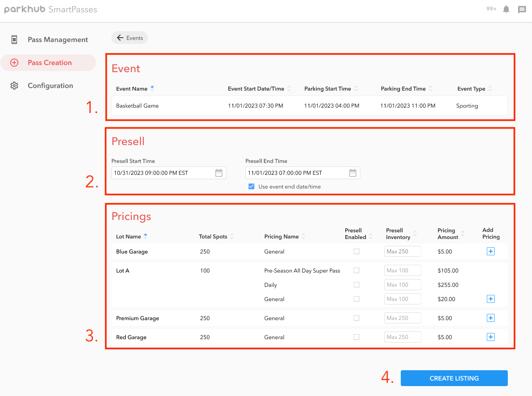Sort by Event Type column
532x396 pixels.
point(490,88)
